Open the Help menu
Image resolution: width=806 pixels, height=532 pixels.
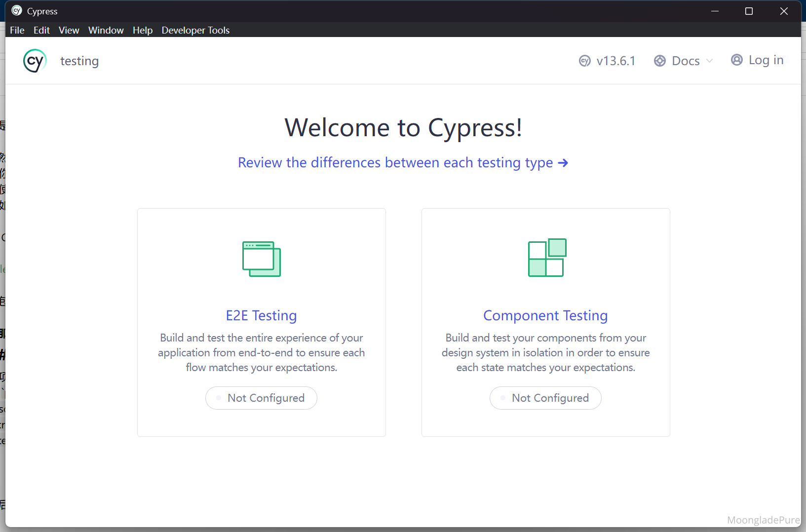click(x=142, y=30)
